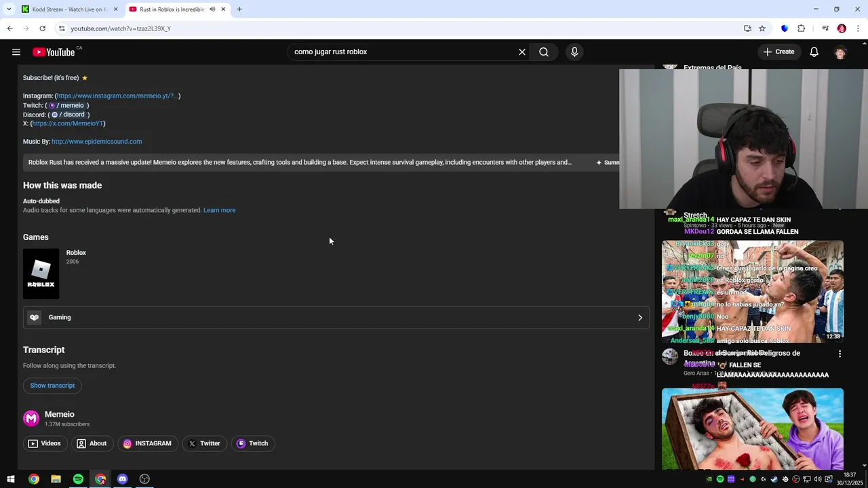868x488 pixels.
Task: Open the Chrome three-dot menu
Action: coord(859,28)
